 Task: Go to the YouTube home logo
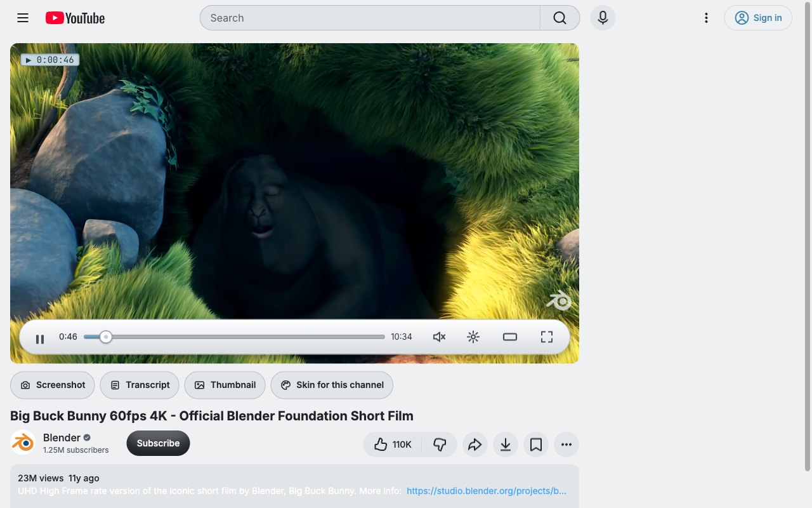coord(75,18)
